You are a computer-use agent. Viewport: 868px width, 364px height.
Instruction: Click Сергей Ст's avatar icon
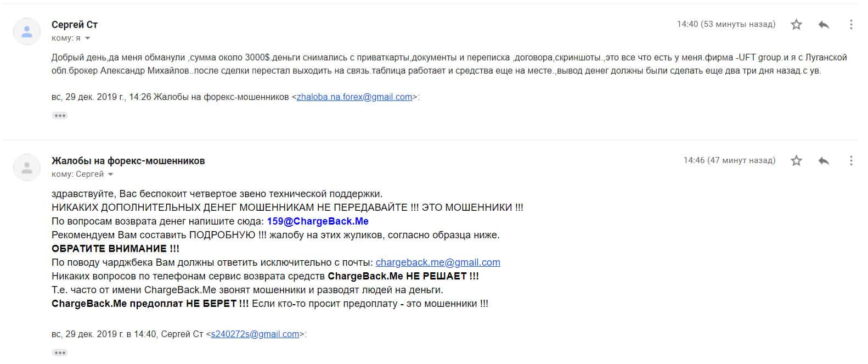(27, 31)
